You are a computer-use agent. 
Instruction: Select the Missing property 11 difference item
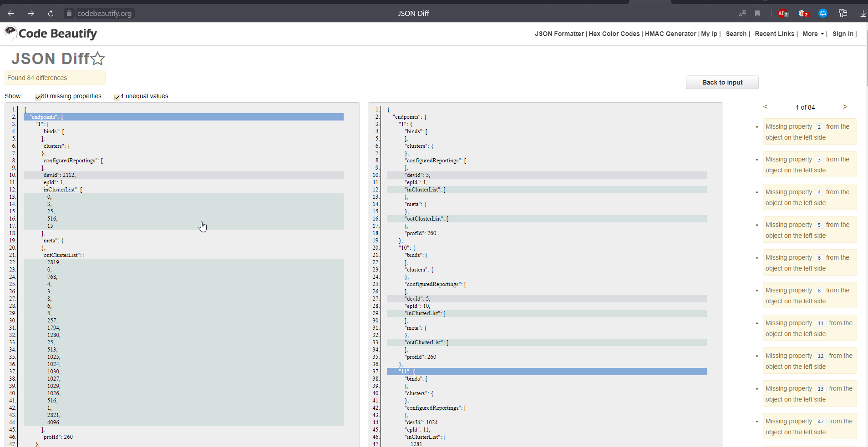pyautogui.click(x=810, y=328)
